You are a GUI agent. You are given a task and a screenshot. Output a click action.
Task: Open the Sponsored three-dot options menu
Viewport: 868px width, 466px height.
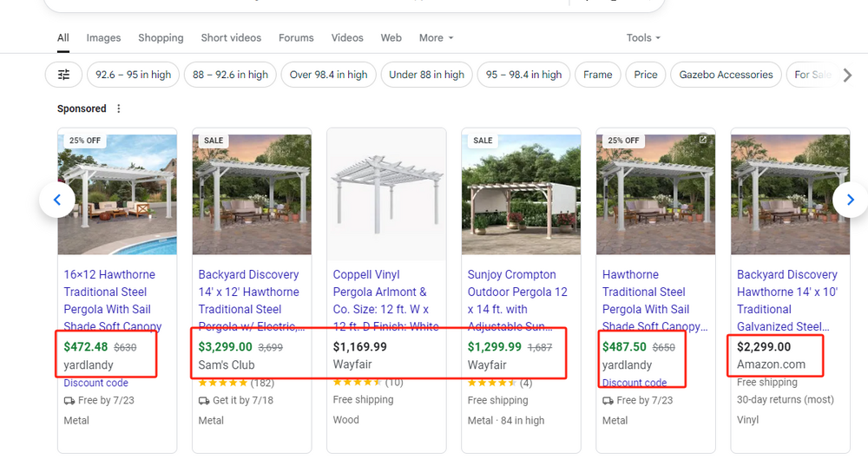pyautogui.click(x=119, y=108)
